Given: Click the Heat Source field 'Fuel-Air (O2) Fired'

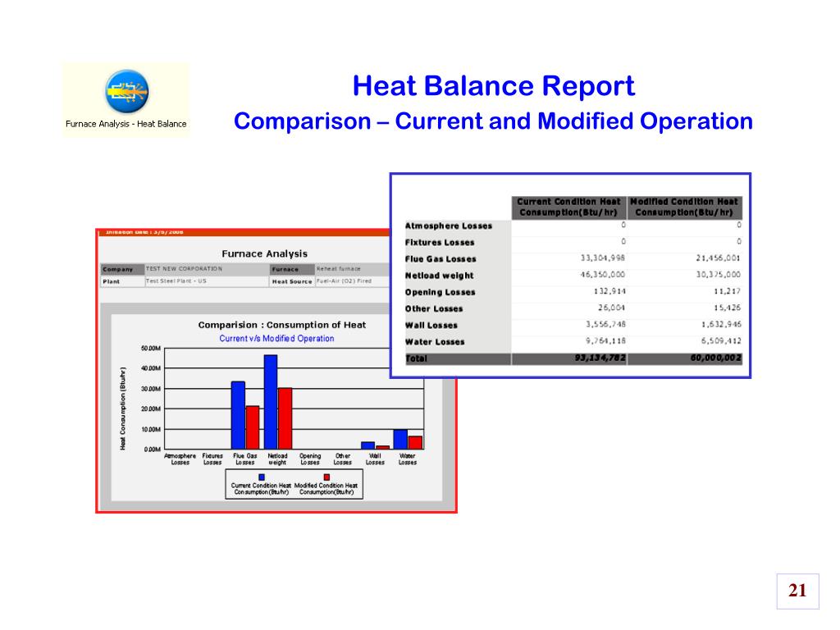Looking at the screenshot, I should (x=344, y=281).
